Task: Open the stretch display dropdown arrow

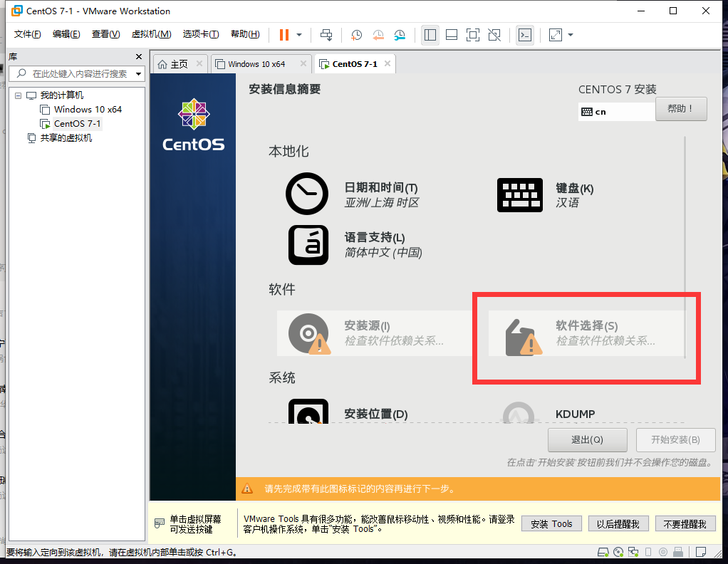Action: (x=571, y=35)
